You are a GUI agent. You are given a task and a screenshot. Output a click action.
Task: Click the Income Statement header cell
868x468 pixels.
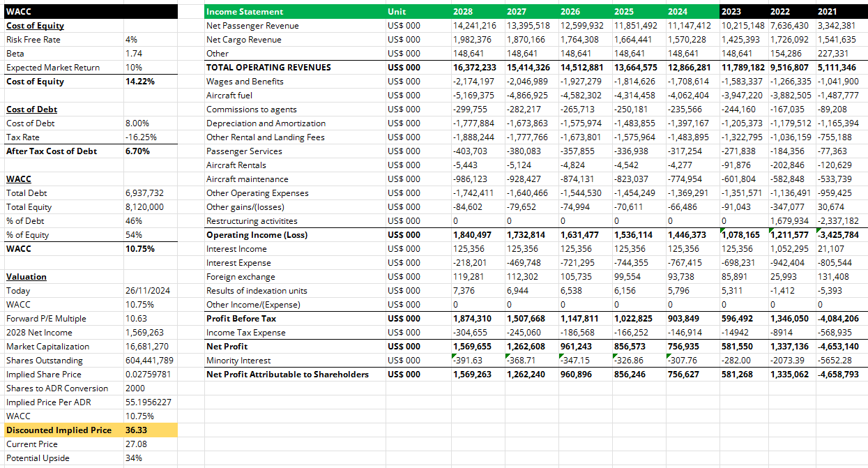[294, 11]
